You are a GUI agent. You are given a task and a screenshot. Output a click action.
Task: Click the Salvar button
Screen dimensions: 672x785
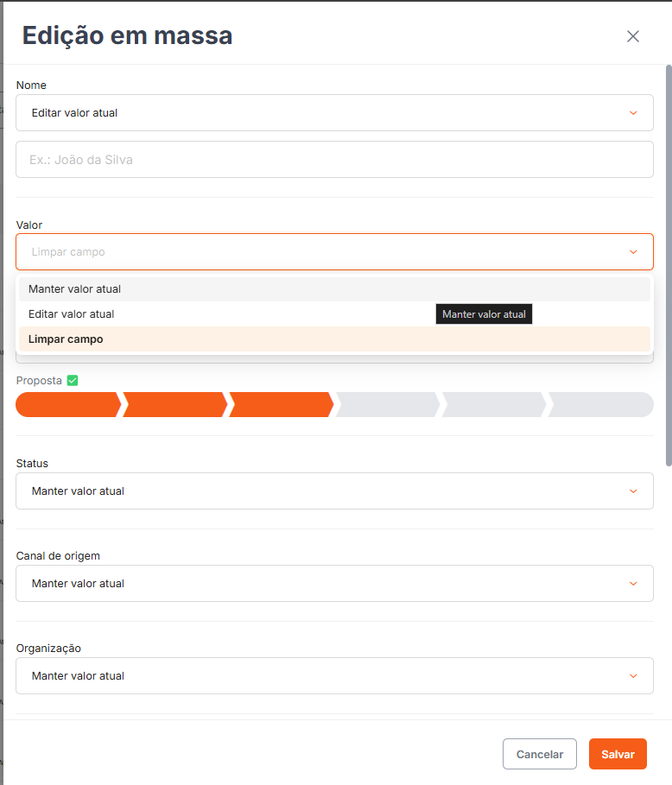click(x=618, y=754)
